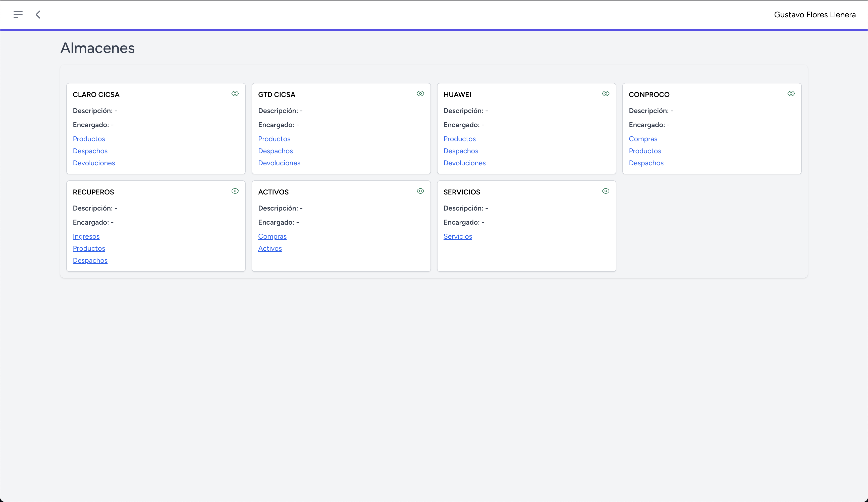Go to Despachos under HUAWEI
Viewport: 868px width, 502px height.
(x=461, y=151)
